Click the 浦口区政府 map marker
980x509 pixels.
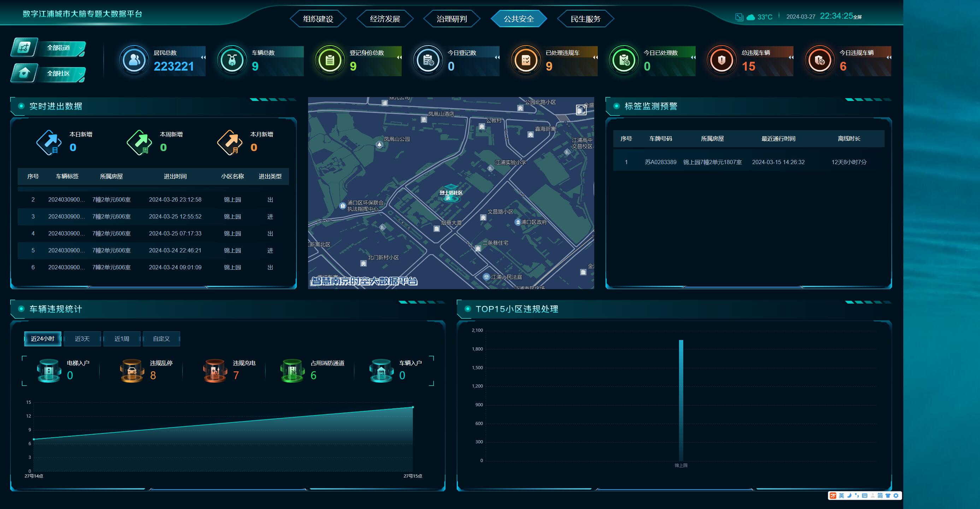(518, 222)
